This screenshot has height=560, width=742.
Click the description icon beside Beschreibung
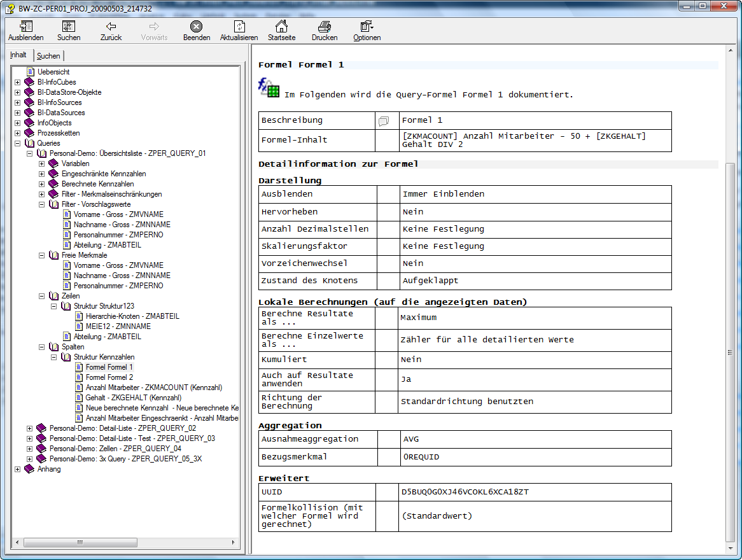(383, 121)
